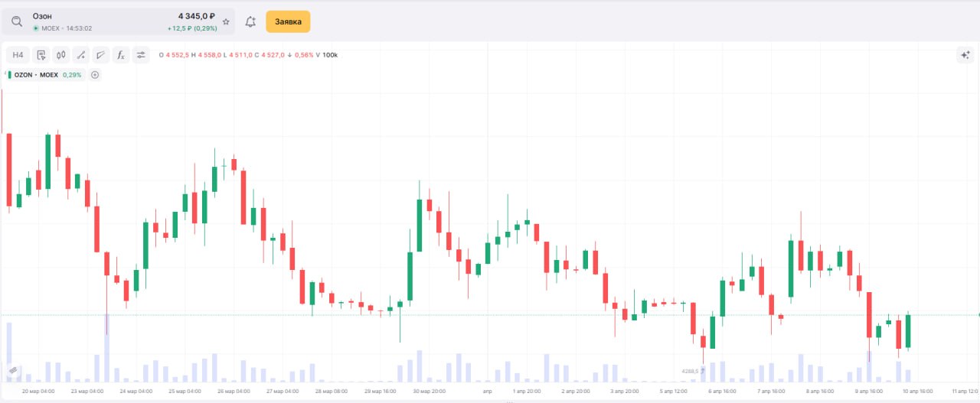Open the chart template icon
The image size is (980, 403).
[x=41, y=55]
